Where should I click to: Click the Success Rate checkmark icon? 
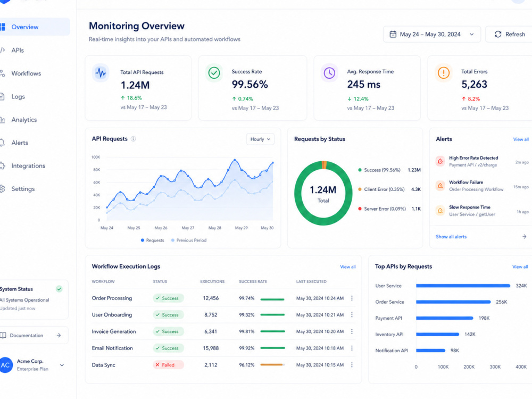[214, 72]
